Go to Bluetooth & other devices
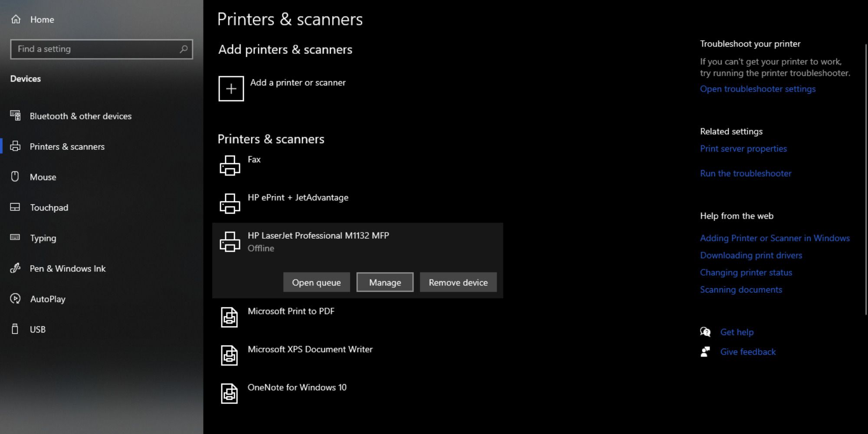The image size is (868, 434). click(x=81, y=116)
